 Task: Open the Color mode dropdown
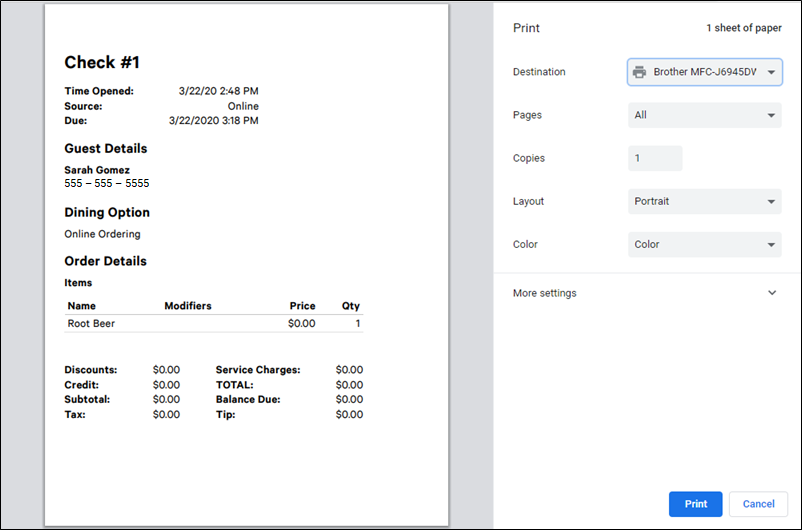coord(704,245)
